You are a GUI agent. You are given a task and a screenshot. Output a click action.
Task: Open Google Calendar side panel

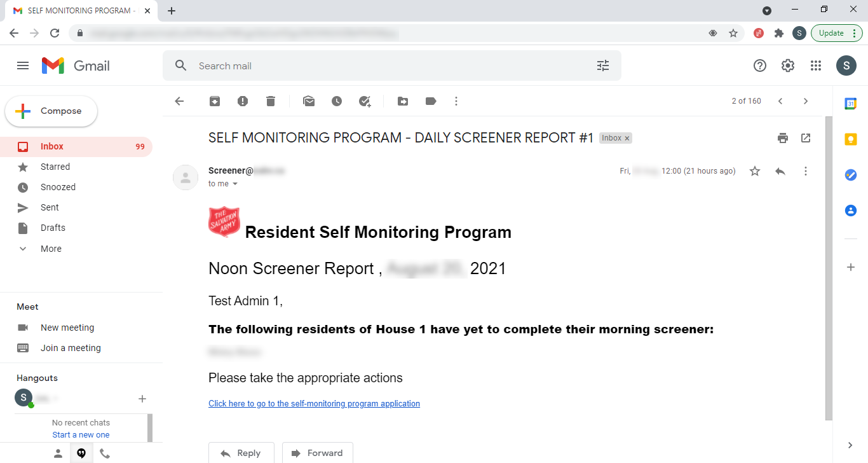pos(851,104)
